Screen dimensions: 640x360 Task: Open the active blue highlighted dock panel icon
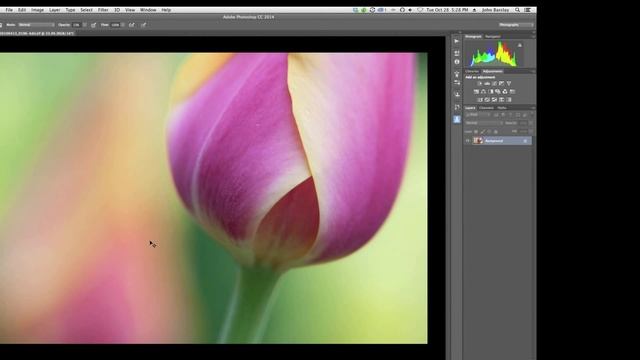[x=457, y=119]
